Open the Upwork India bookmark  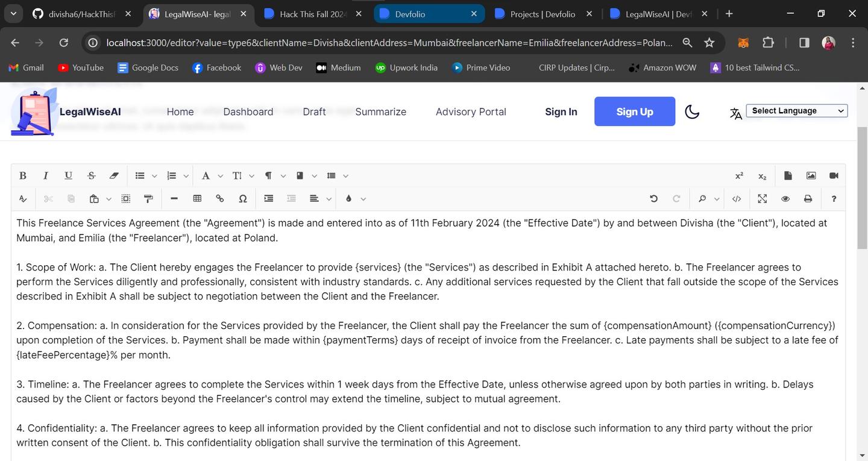pyautogui.click(x=407, y=67)
